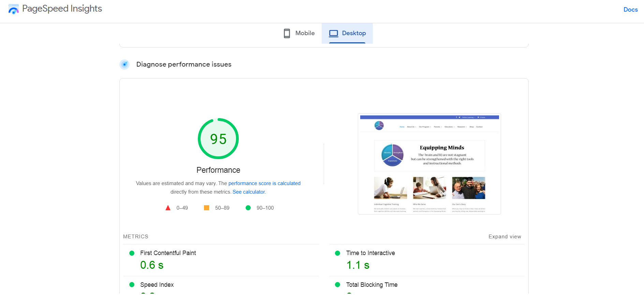Click the green dot beside Total Blocking Time
644x295 pixels.
point(338,284)
